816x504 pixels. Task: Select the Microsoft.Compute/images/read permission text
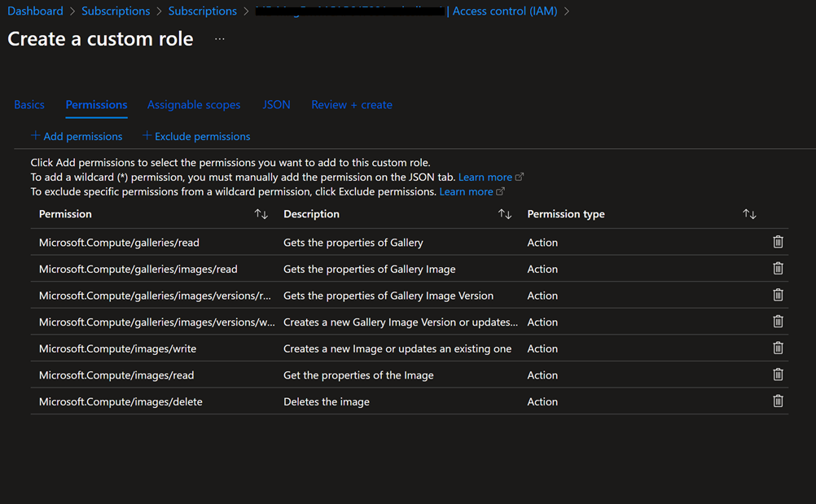coord(116,375)
